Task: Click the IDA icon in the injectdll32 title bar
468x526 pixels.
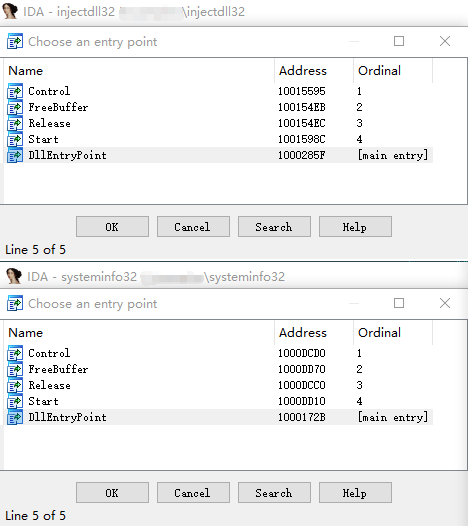Action: pos(10,11)
